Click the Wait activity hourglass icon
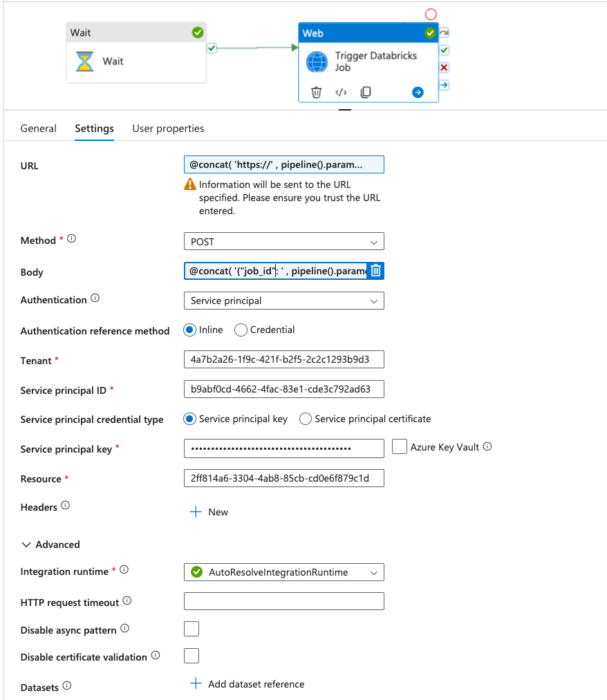This screenshot has height=700, width=607. [x=84, y=62]
